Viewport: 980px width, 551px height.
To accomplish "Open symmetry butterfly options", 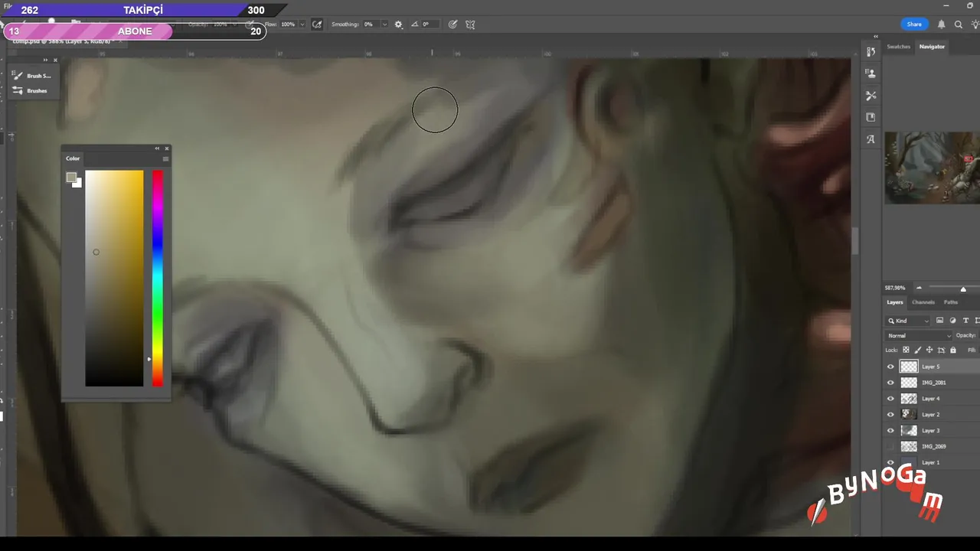I will 470,24.
